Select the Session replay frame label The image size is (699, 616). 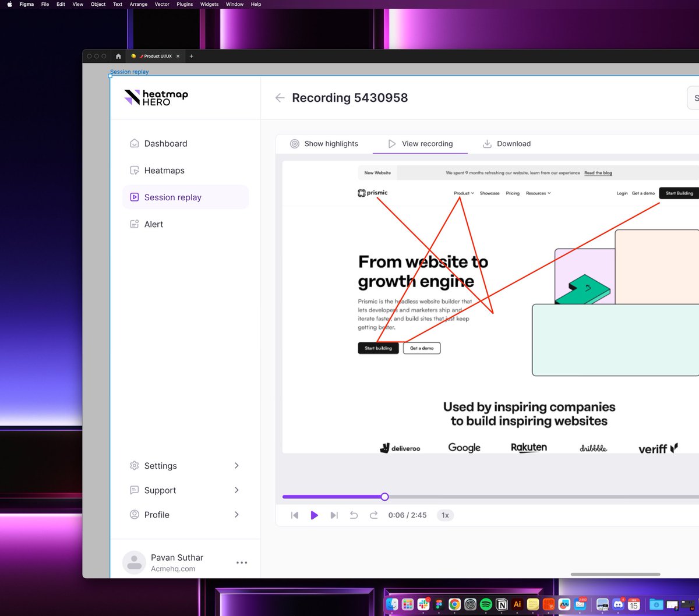click(129, 72)
